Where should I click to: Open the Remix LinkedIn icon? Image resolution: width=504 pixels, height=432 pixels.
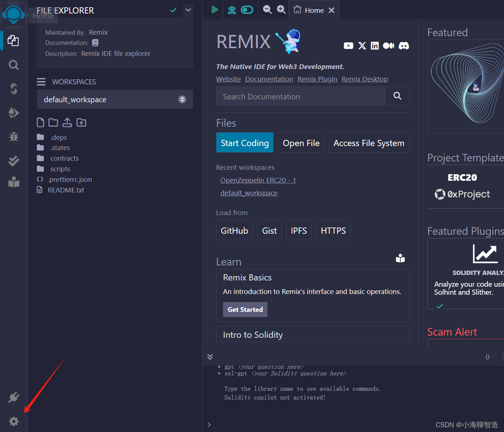coord(375,46)
